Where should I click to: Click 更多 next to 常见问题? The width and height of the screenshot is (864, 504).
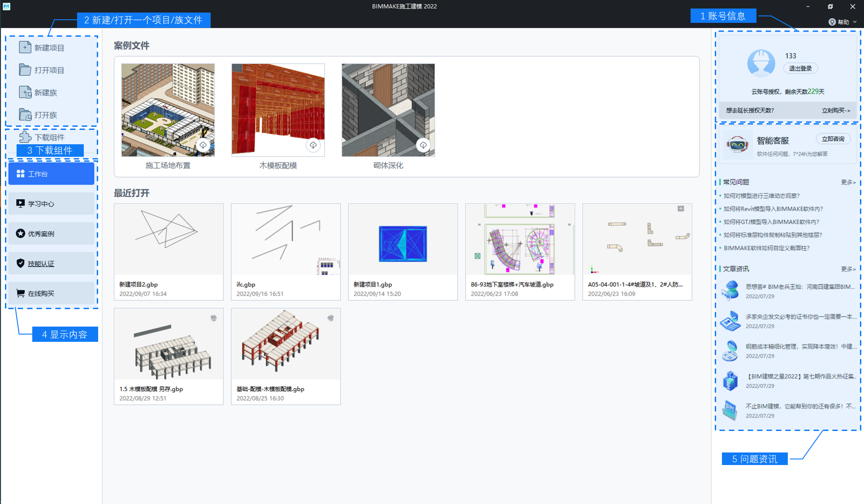click(848, 182)
